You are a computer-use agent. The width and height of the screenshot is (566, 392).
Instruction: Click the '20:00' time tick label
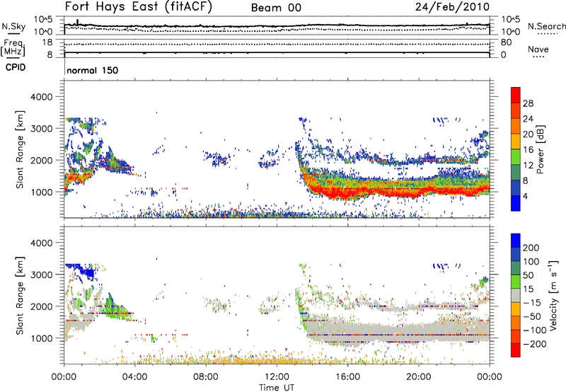[x=418, y=377]
